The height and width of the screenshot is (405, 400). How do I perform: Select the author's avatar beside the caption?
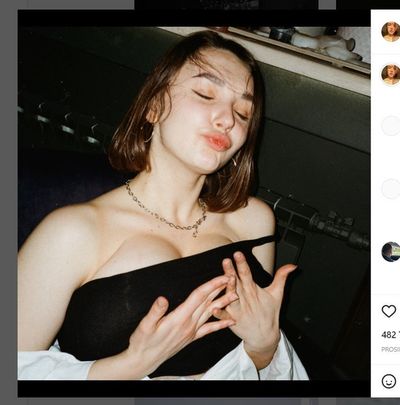tap(391, 75)
